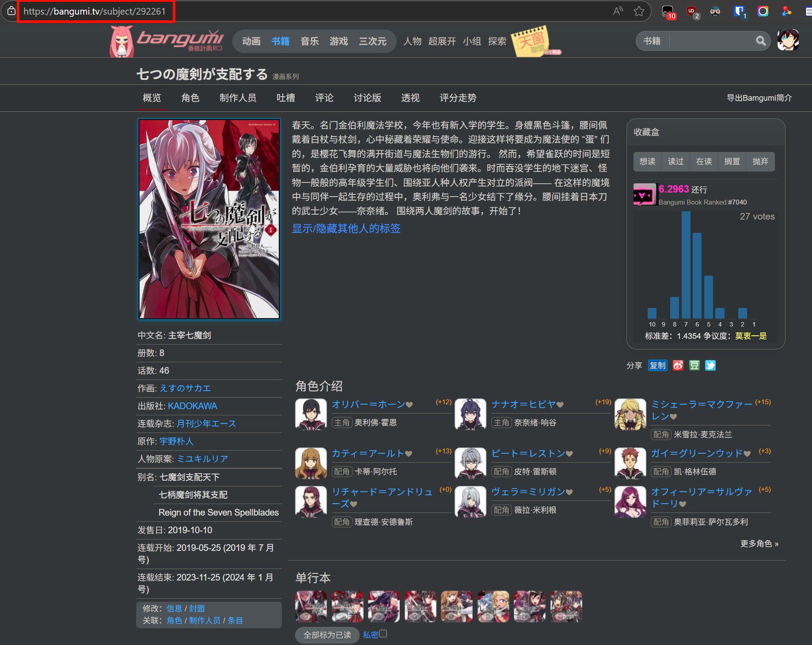Screen dimensions: 812x645
Task: Open 小组 in the navigation
Action: click(472, 41)
